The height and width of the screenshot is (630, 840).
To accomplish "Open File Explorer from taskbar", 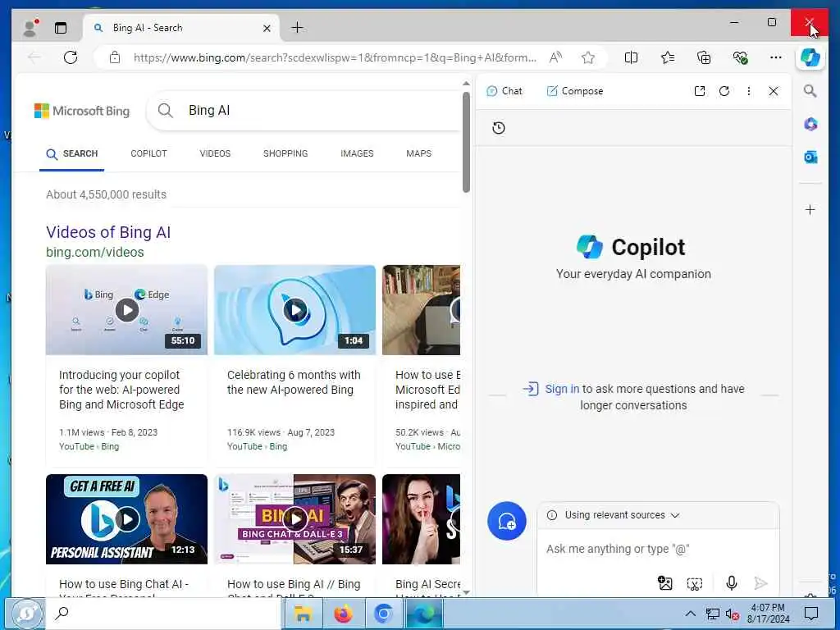I will (x=304, y=614).
